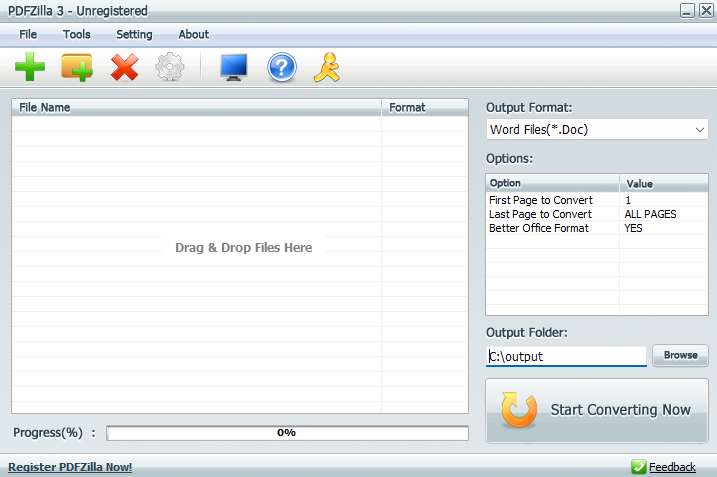
Task: Click the Value column header
Action: click(x=664, y=183)
